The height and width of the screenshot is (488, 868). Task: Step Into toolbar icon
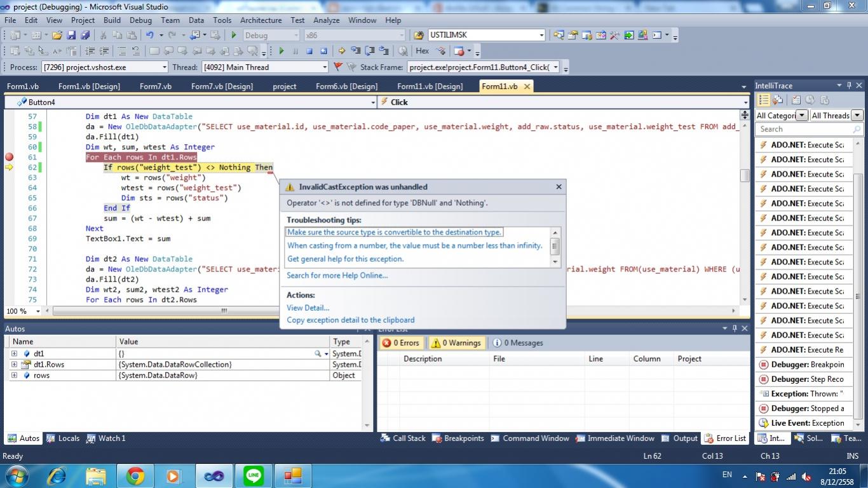pyautogui.click(x=356, y=51)
